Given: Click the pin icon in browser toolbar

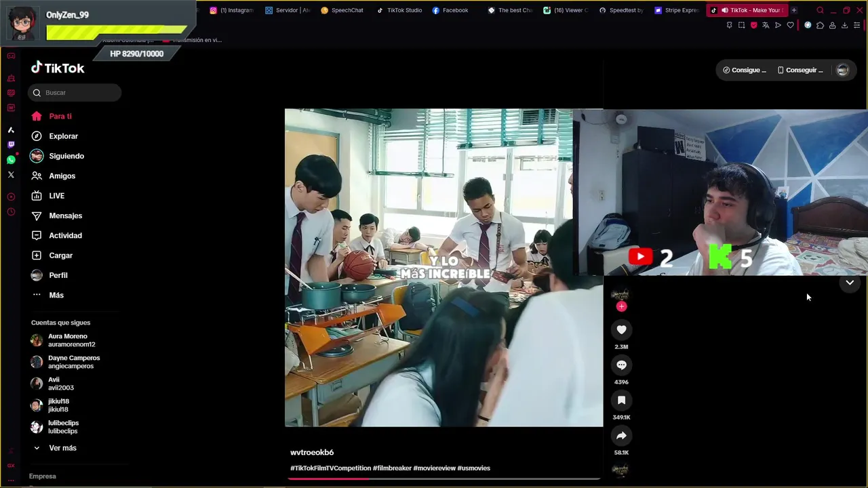Looking at the screenshot, I should [x=729, y=25].
